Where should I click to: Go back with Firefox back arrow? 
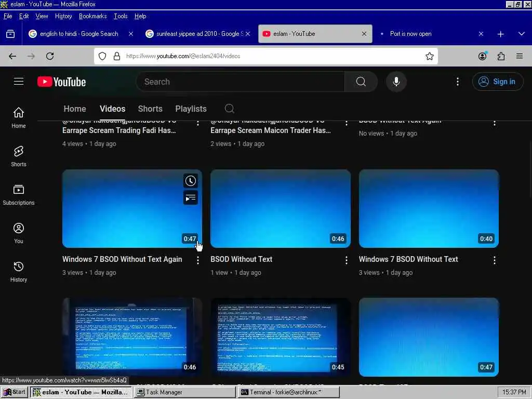[12, 56]
